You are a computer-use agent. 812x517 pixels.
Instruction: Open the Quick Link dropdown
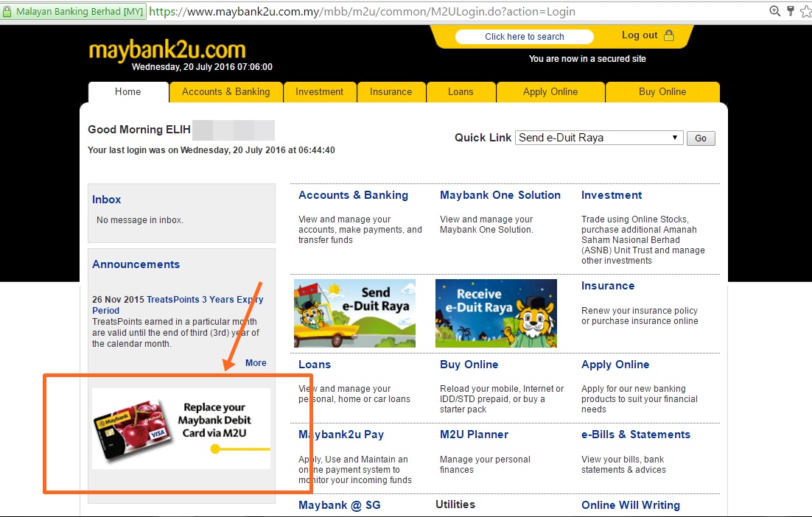click(x=598, y=138)
